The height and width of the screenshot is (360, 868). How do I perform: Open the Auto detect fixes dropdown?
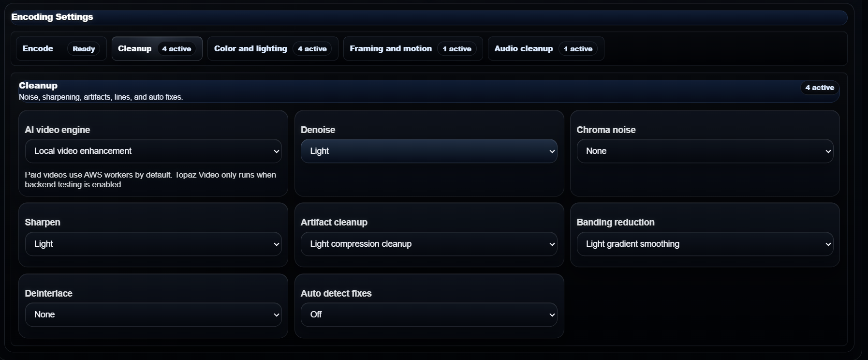coord(429,315)
